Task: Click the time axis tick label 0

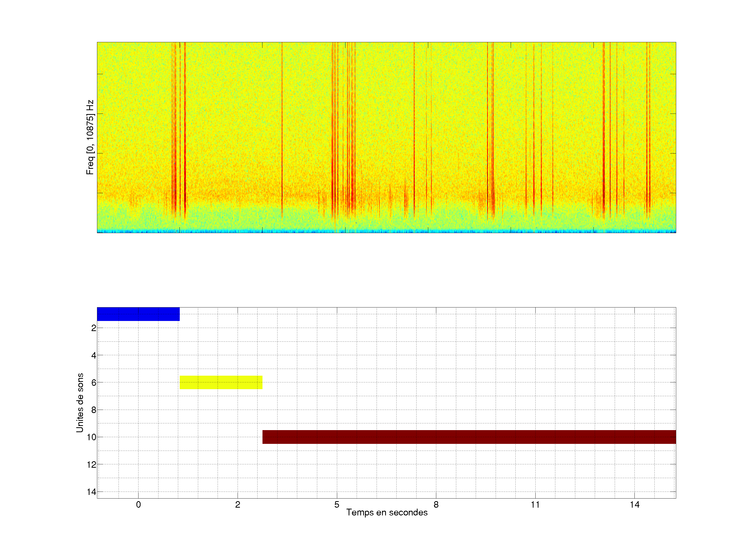Action: pos(139,505)
